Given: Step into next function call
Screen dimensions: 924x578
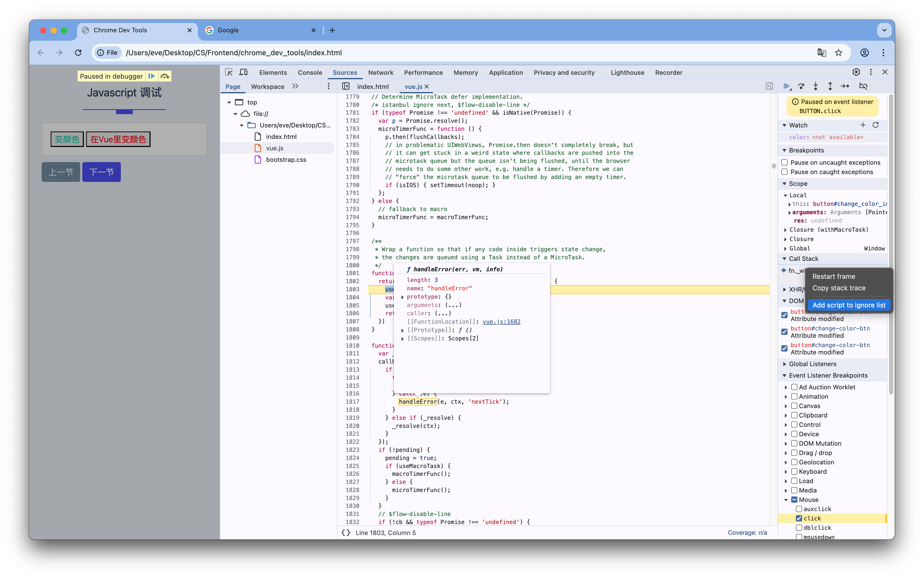Looking at the screenshot, I should tap(816, 86).
